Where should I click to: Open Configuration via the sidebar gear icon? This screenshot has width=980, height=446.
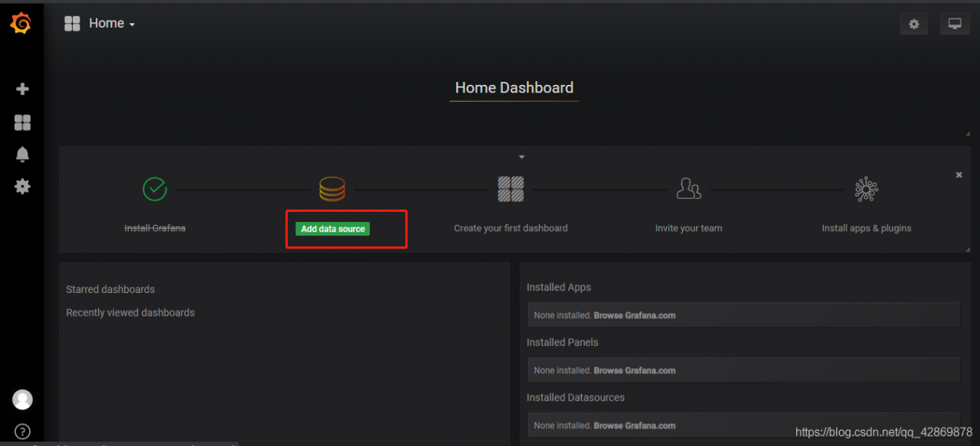point(22,186)
